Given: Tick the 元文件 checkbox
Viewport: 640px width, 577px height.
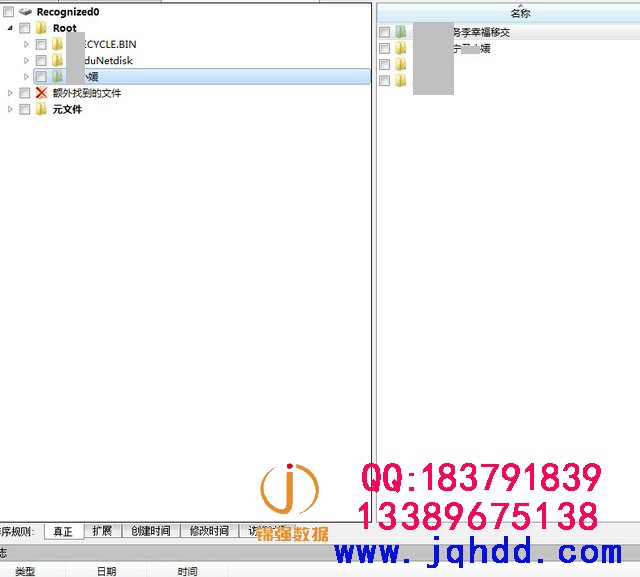Looking at the screenshot, I should [x=24, y=109].
